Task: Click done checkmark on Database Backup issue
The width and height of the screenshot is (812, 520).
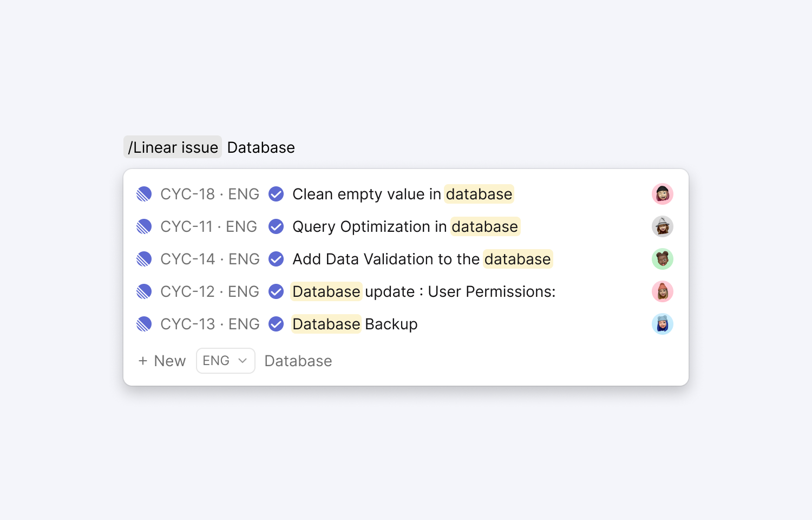Action: tap(276, 324)
